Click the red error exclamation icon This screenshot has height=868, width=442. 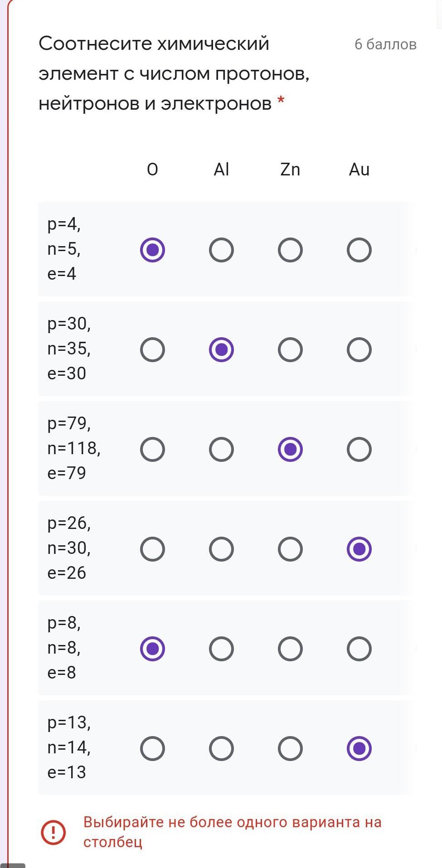(x=53, y=832)
